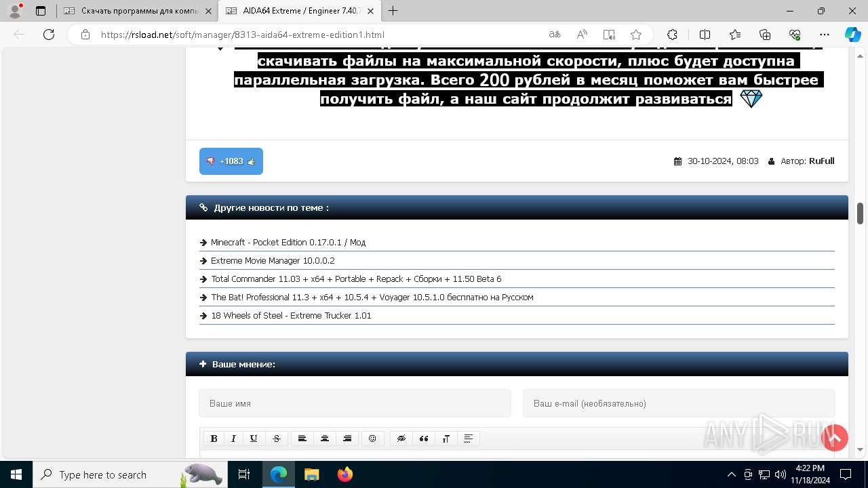This screenshot has height=488, width=868.
Task: Click the date 30-10-2024, 08:03
Action: pos(723,161)
